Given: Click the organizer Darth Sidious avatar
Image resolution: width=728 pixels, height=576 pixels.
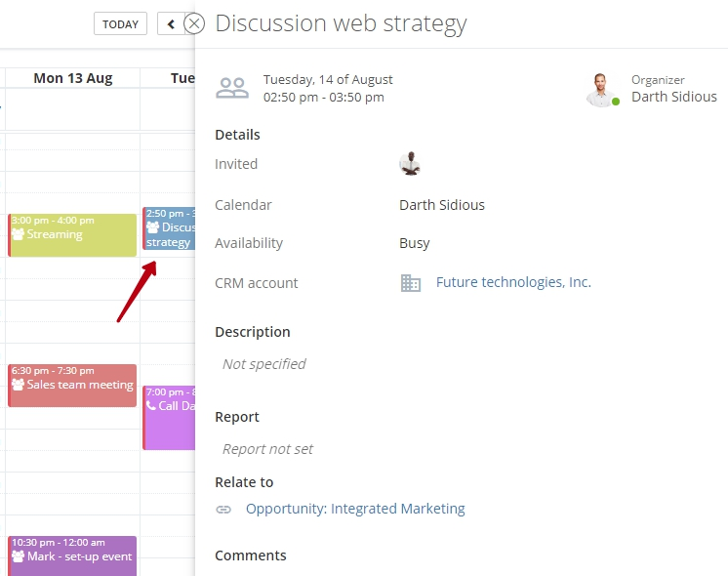Looking at the screenshot, I should click(x=602, y=89).
